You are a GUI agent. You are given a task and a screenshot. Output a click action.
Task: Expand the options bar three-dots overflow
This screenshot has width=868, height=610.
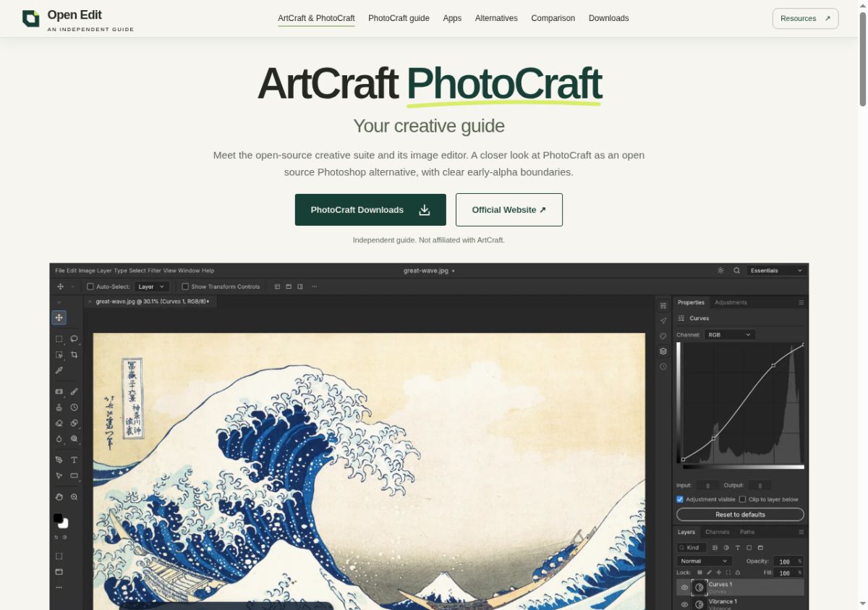(314, 287)
